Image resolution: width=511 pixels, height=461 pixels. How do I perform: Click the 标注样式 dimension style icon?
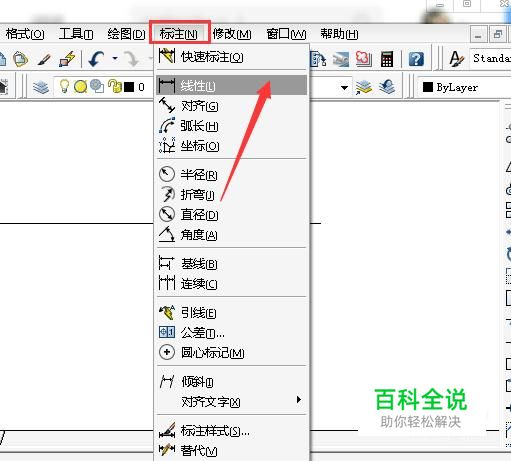(x=167, y=430)
